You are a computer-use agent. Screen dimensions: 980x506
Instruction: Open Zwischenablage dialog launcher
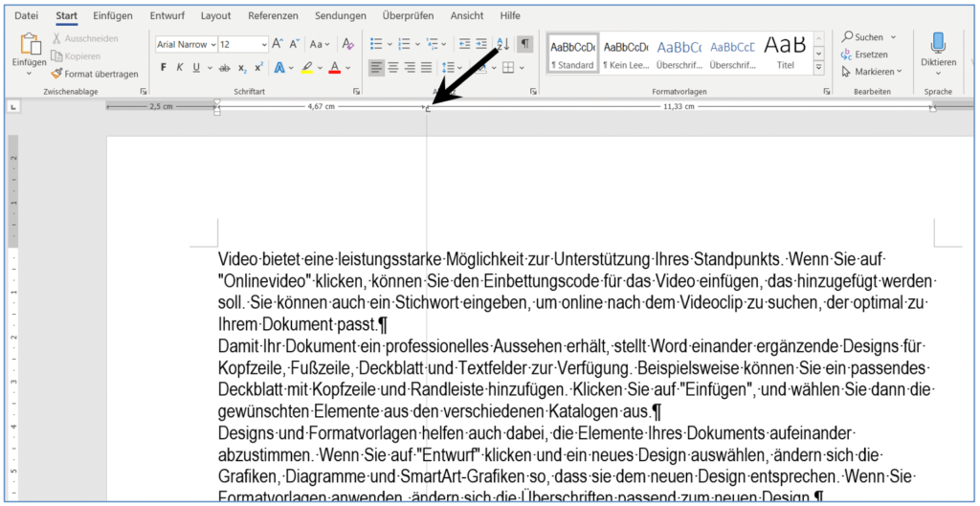click(x=144, y=92)
